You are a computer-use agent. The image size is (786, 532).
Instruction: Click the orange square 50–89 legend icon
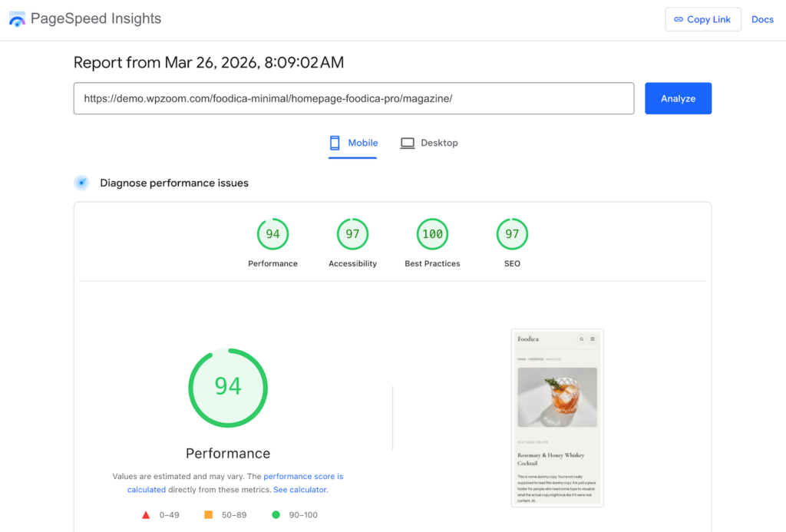208,514
